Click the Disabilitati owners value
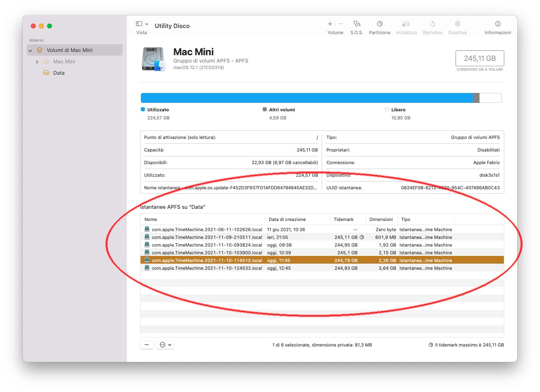This screenshot has height=392, width=540. (488, 150)
